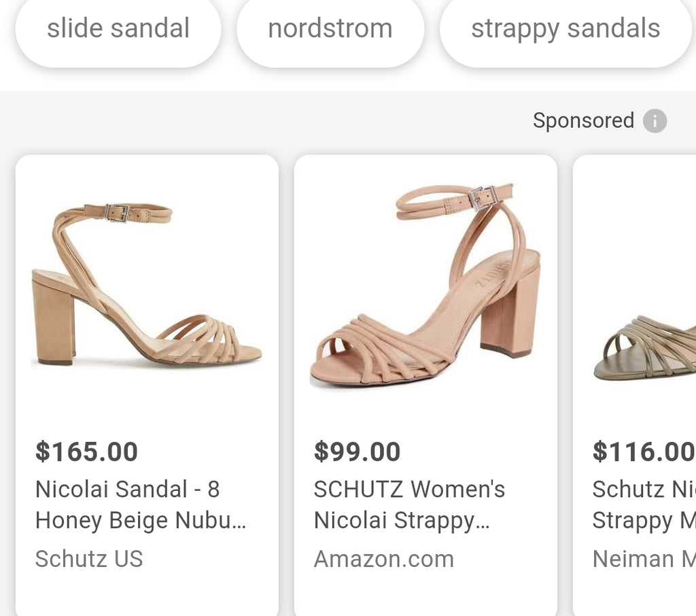The width and height of the screenshot is (696, 616).
Task: Open the "Nicolai Sandal - 8 Honey Beige" title
Action: [x=141, y=504]
